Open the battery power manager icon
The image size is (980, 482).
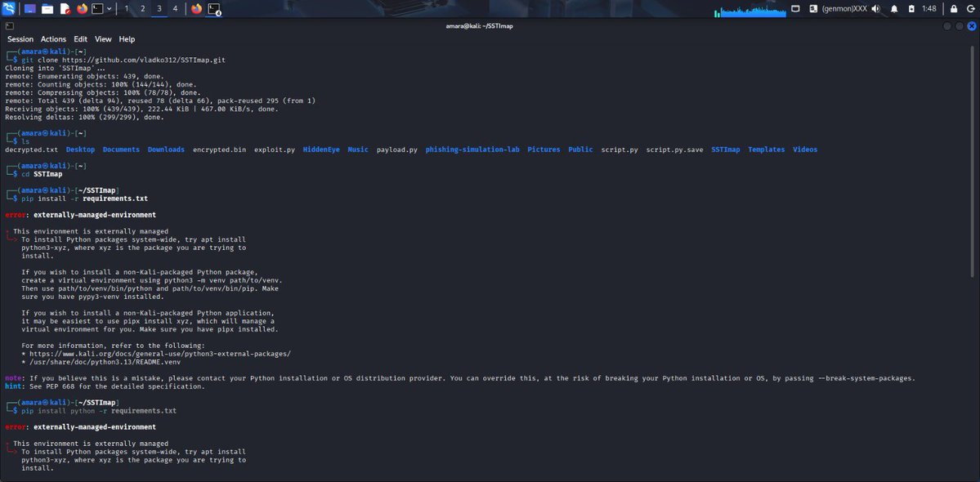pos(911,9)
